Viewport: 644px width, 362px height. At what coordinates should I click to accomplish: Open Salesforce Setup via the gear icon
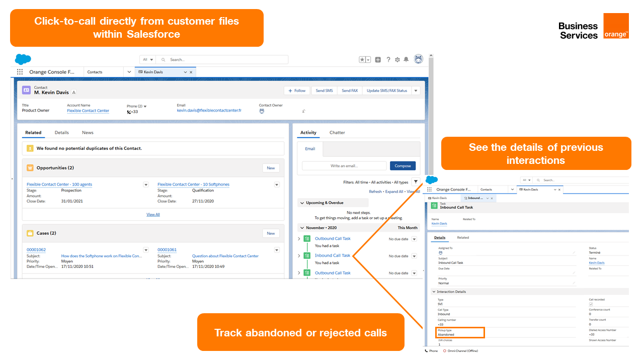click(x=397, y=59)
